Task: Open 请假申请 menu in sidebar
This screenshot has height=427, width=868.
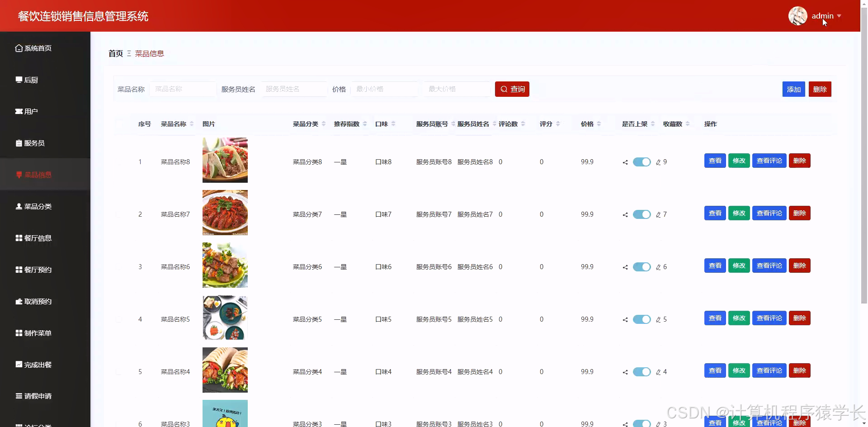Action: (45, 396)
